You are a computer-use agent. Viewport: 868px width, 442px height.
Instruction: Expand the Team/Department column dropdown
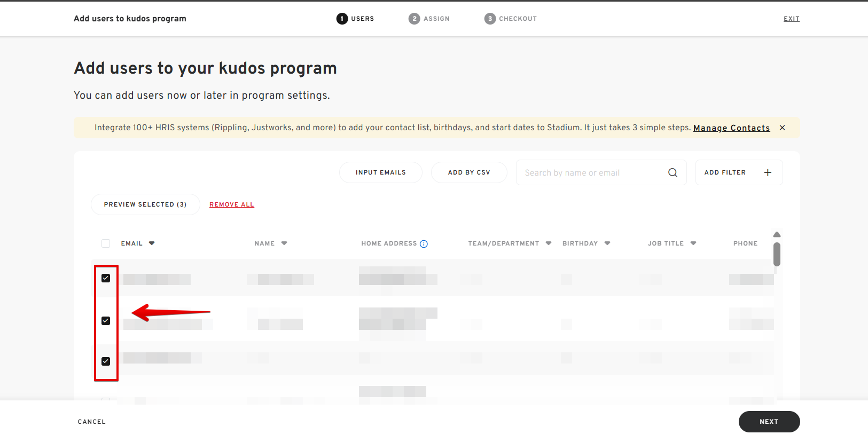[549, 243]
